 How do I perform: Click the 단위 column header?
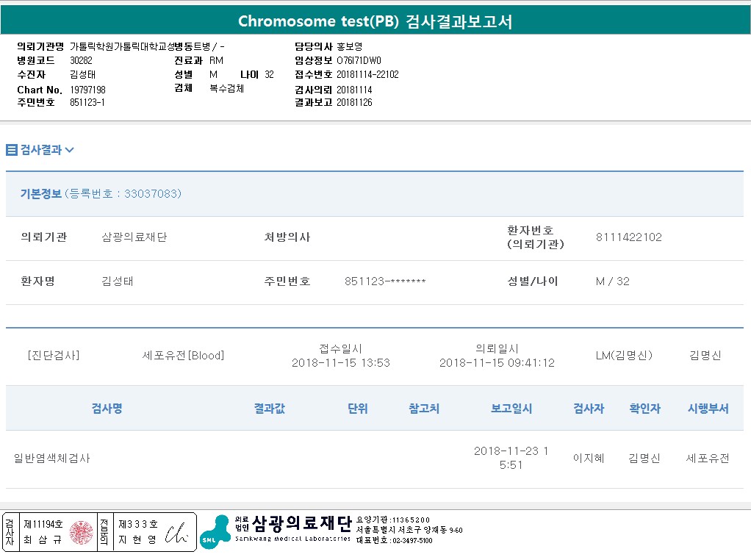(357, 409)
